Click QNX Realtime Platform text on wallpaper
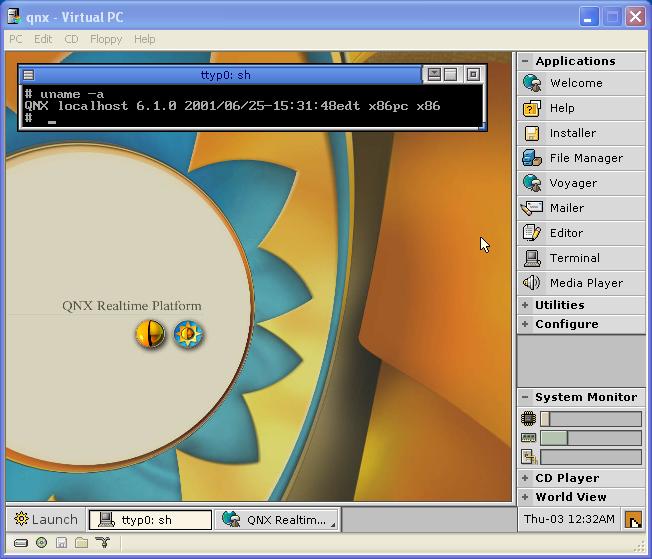The image size is (652, 559). (x=132, y=306)
